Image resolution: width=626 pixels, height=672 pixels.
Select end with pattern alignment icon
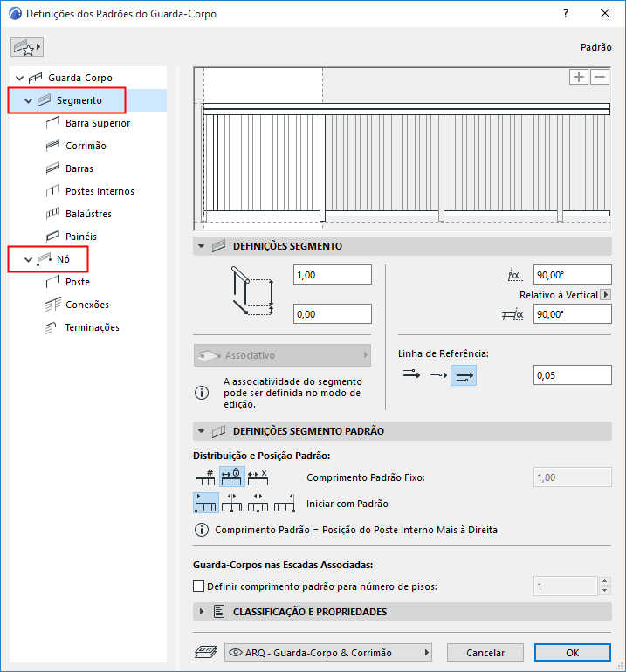point(285,503)
